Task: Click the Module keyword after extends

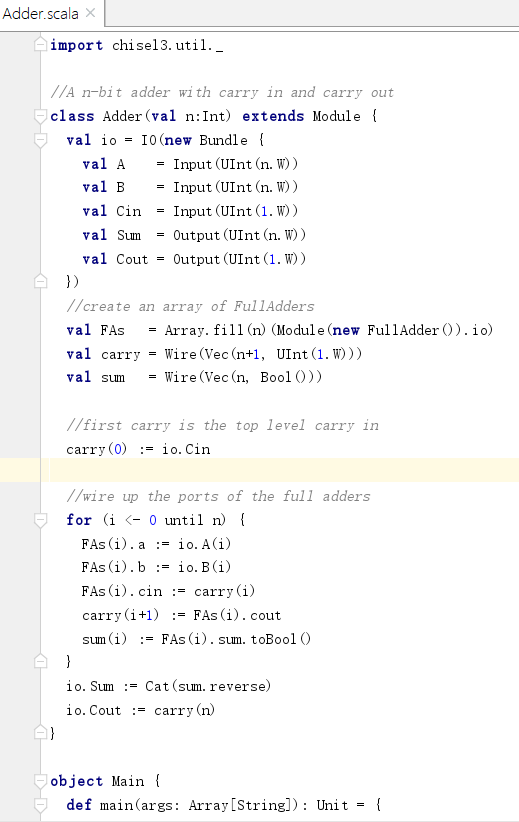Action: [337, 116]
